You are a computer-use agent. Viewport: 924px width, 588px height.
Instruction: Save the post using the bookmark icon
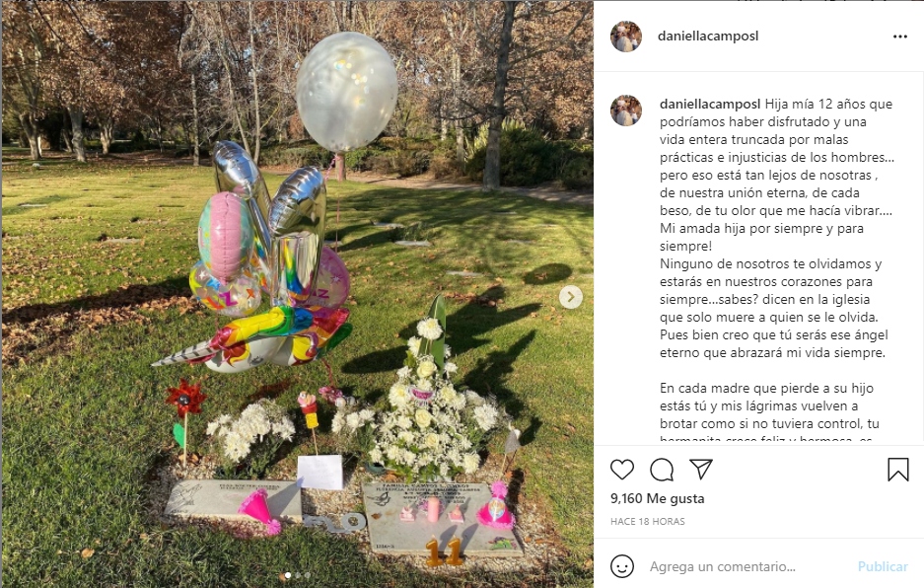coord(898,470)
